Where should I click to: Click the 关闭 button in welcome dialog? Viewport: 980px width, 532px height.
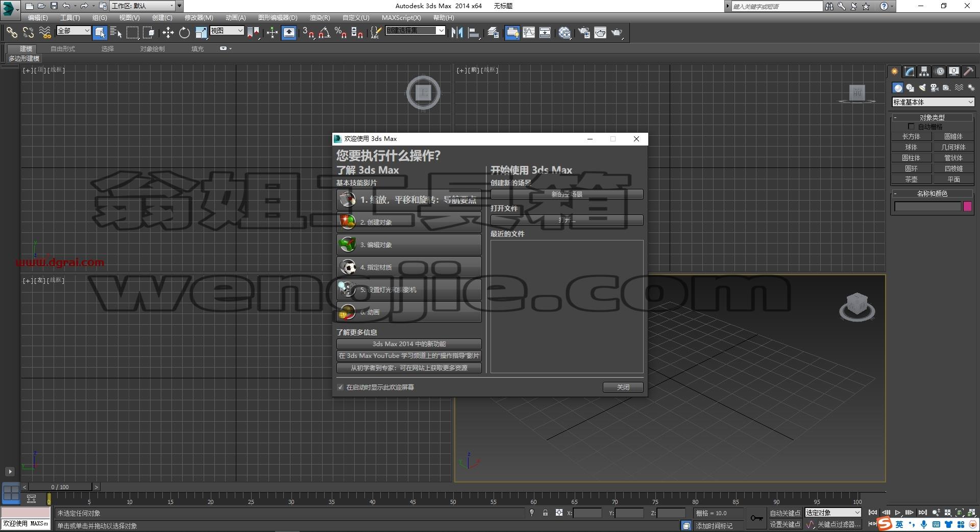tap(623, 387)
